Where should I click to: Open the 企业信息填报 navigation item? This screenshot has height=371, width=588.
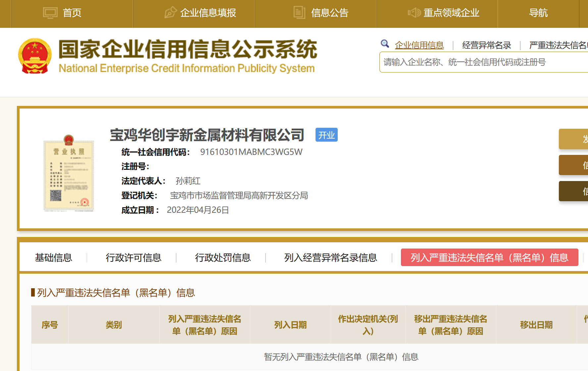[194, 14]
